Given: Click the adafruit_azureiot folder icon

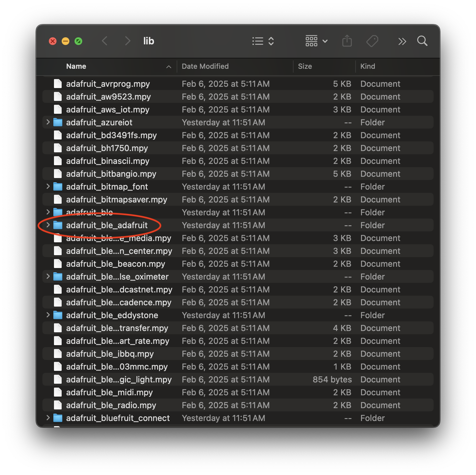Looking at the screenshot, I should click(x=58, y=122).
